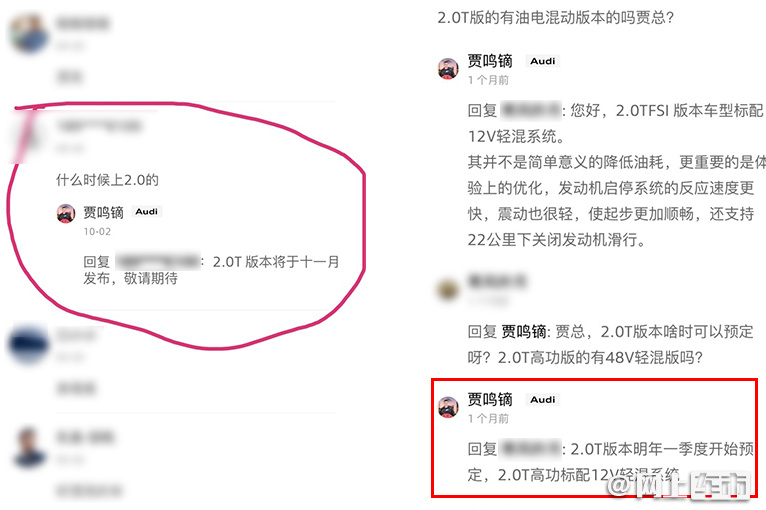Click the bold 贾鸣镝 mention in the 2.0T预定 question
Image resolution: width=766 pixels, height=510 pixels.
524,332
